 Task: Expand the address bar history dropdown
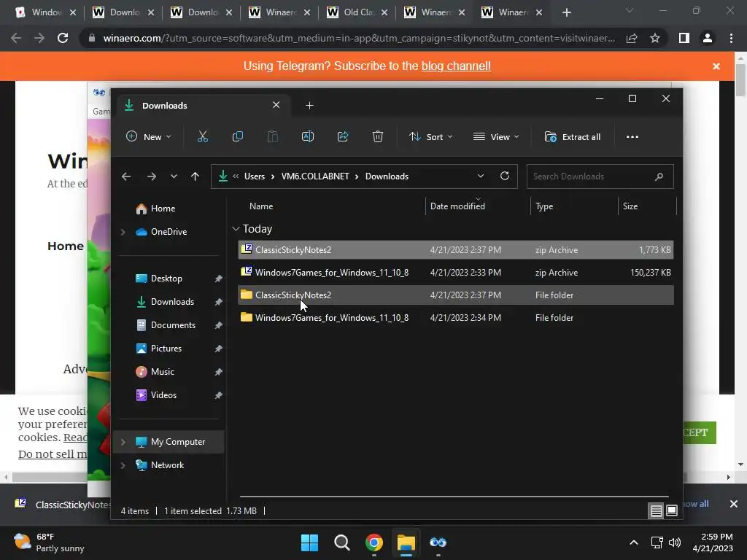pyautogui.click(x=481, y=176)
